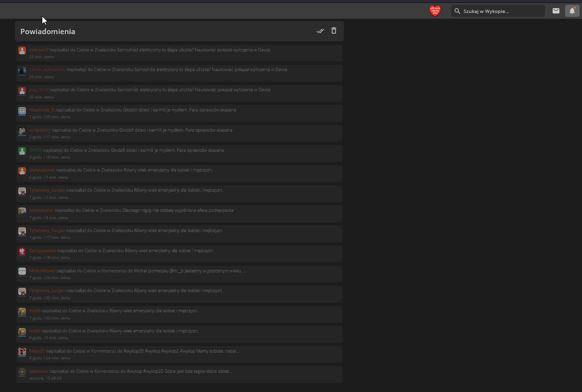
Task: Open the OMZK profile link
Action: click(x=36, y=150)
